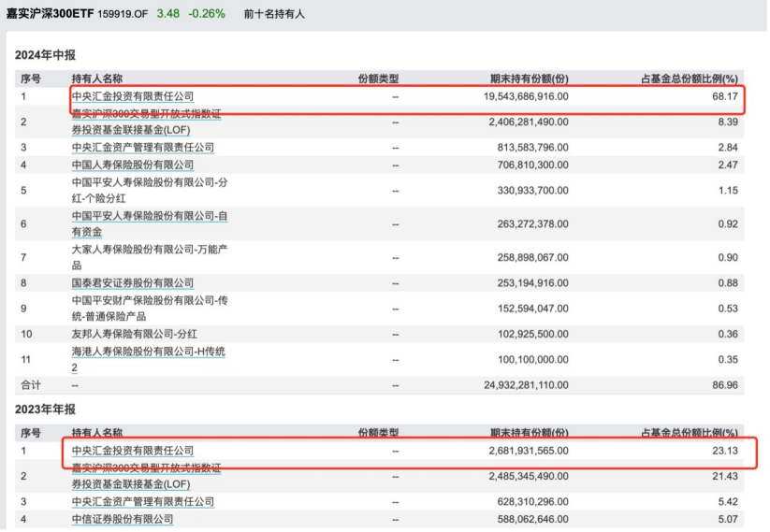Click the ratio value 8.39
Viewport: 770px width, 532px height.
[728, 122]
